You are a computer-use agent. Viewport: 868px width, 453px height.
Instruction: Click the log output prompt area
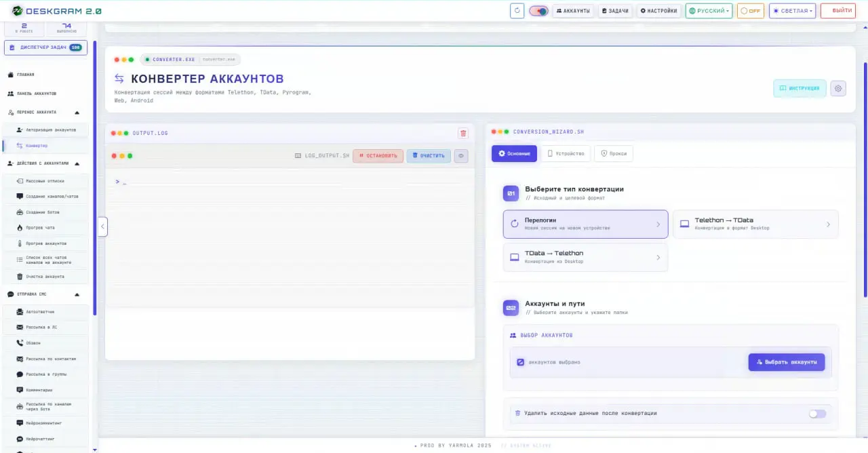tap(290, 182)
